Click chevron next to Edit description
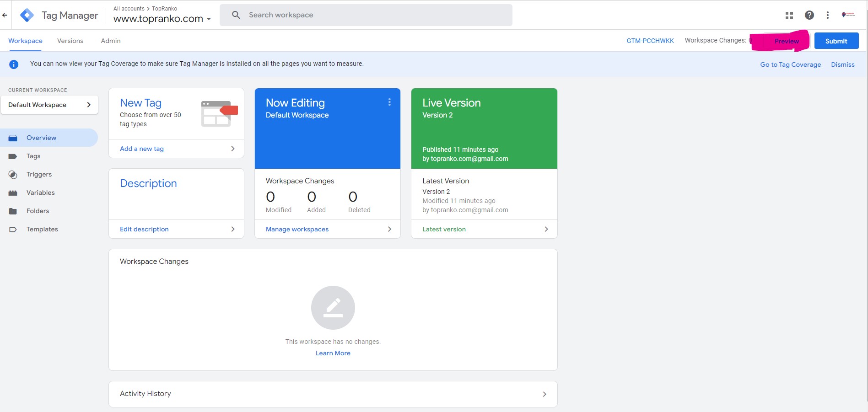This screenshot has height=412, width=868. tap(233, 229)
